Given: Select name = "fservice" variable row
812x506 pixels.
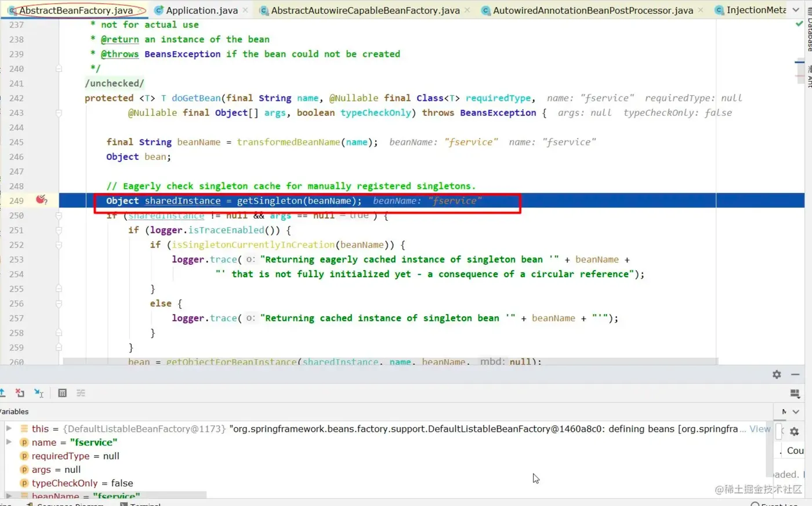Looking at the screenshot, I should (x=386, y=442).
